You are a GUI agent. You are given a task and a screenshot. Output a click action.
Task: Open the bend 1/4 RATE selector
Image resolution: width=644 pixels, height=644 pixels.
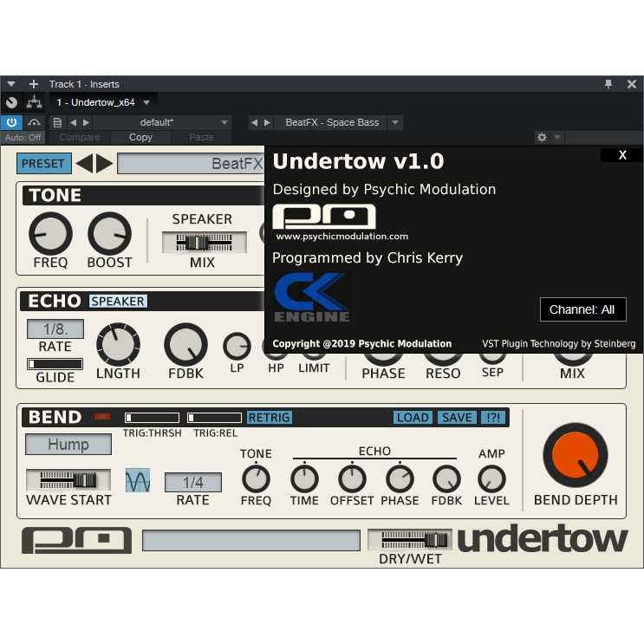pyautogui.click(x=193, y=482)
